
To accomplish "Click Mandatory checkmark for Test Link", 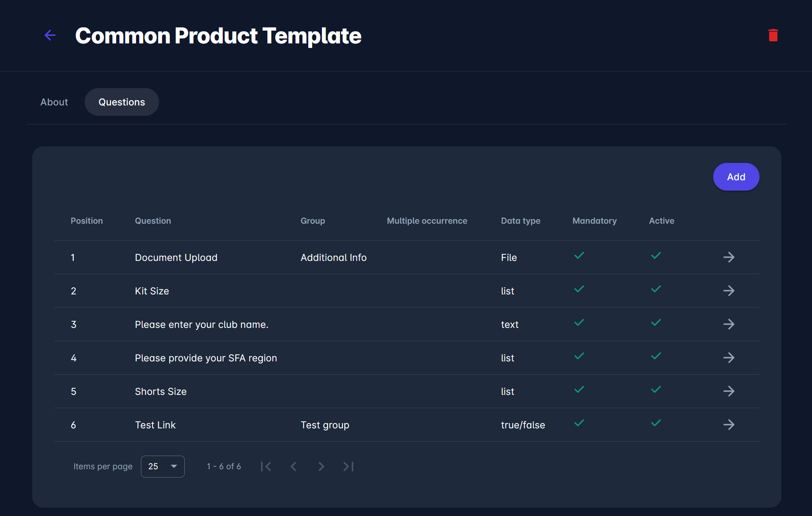I will [x=579, y=423].
